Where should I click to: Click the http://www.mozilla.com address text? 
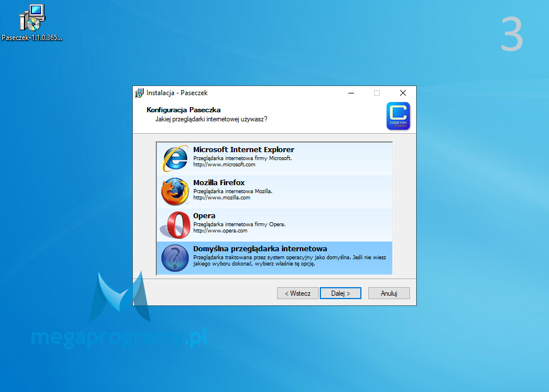point(222,197)
